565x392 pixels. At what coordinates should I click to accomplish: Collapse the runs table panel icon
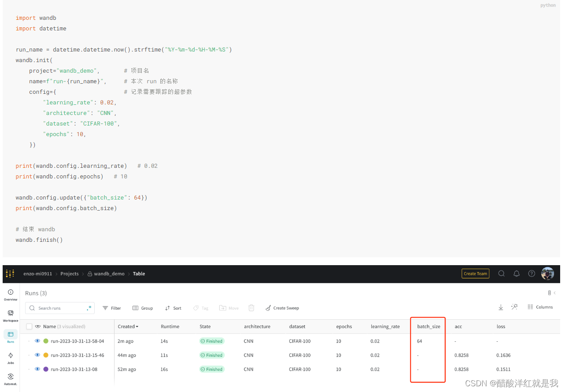coord(552,293)
